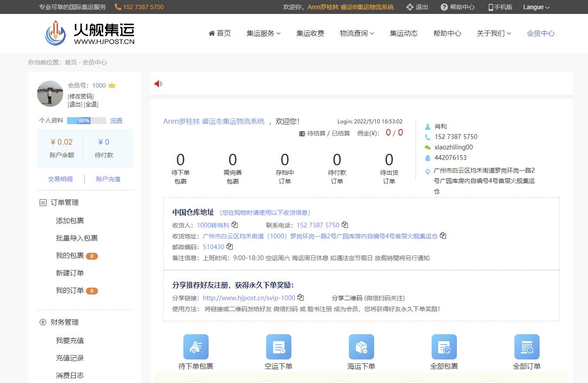Open 新建订单 in sidebar

coord(70,273)
